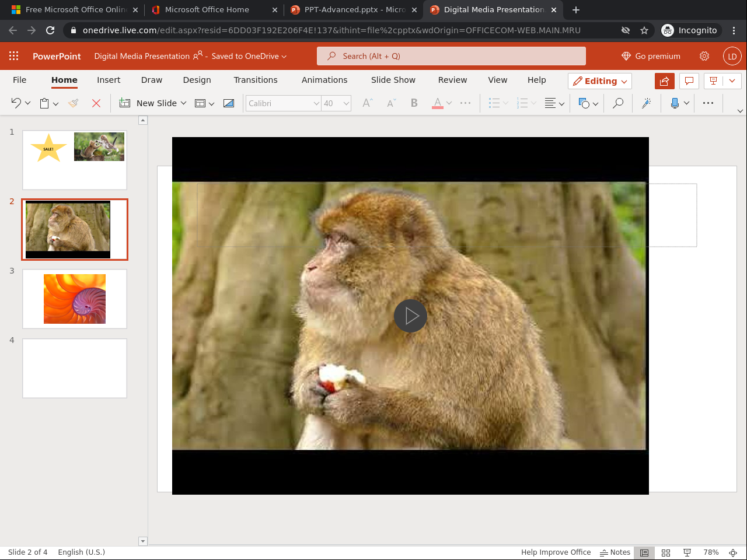Click the Go premium button
Viewport: 747px width, 560px height.
click(651, 56)
